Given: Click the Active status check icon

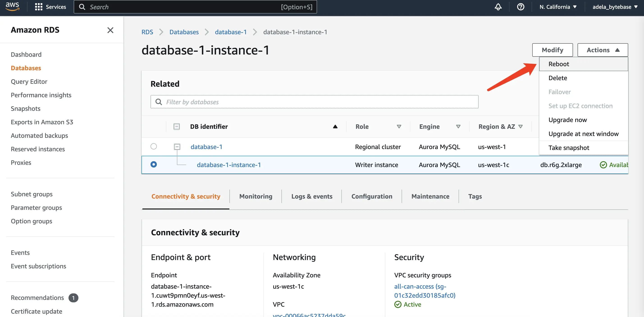Looking at the screenshot, I should [x=398, y=305].
